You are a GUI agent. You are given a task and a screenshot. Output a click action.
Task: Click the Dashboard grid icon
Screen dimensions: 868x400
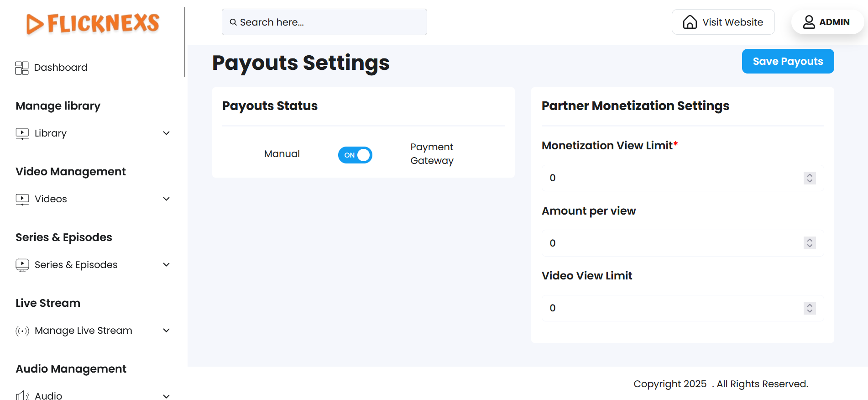pos(22,68)
